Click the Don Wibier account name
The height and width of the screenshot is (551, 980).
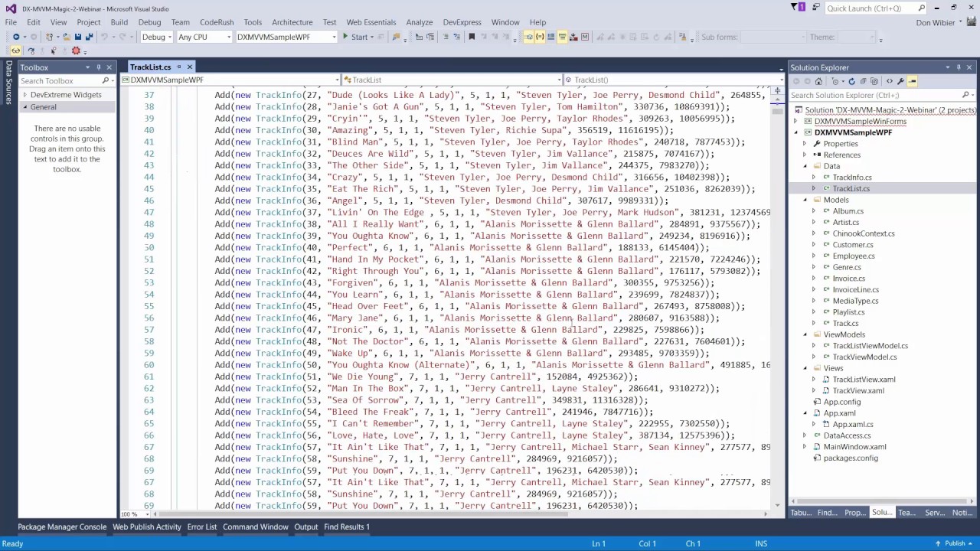(x=935, y=22)
